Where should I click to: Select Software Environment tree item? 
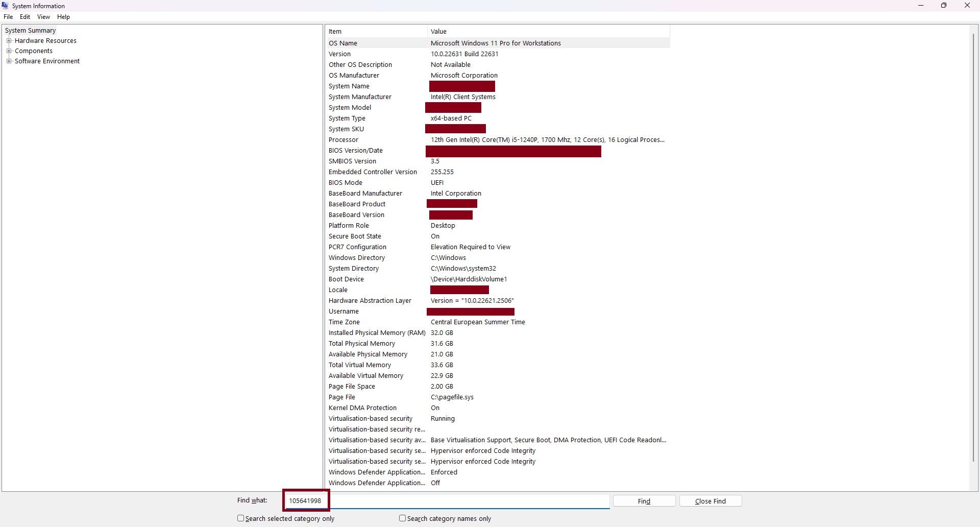click(x=47, y=61)
